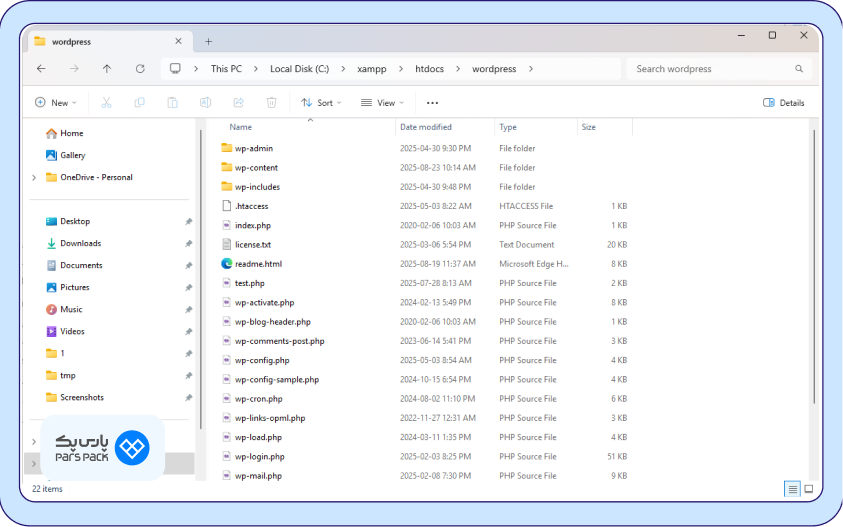
Task: Click the pin icon beside Downloads
Action: pos(188,244)
